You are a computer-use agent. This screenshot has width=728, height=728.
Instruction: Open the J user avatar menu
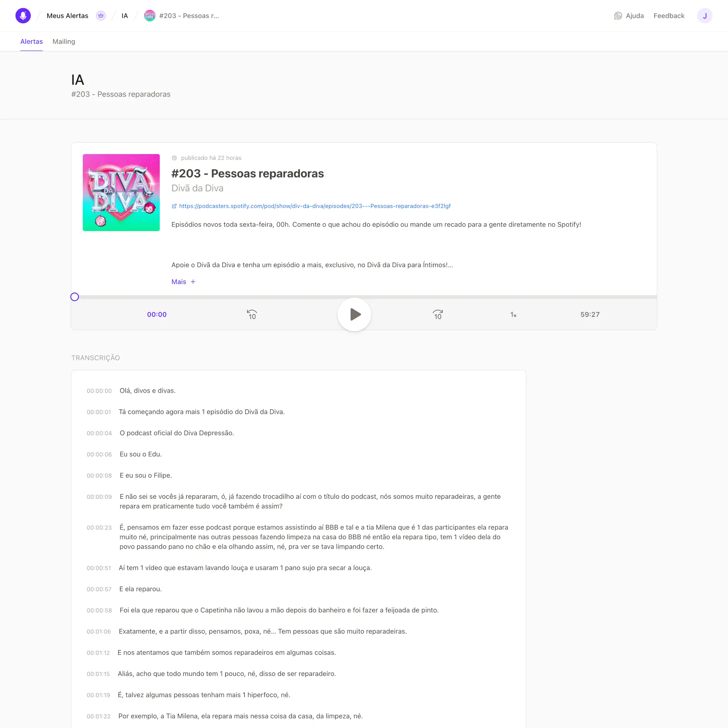[x=704, y=16]
